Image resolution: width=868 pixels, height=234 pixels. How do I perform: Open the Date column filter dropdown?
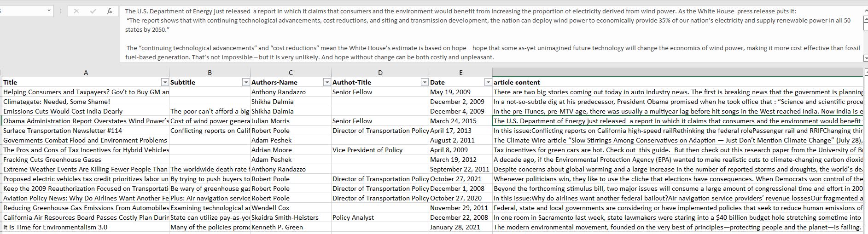(x=488, y=82)
